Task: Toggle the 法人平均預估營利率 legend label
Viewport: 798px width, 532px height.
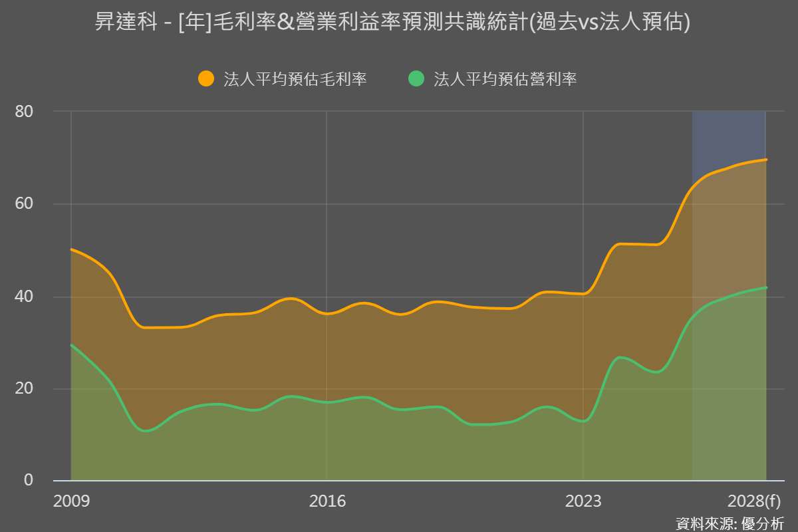Action: coord(505,79)
